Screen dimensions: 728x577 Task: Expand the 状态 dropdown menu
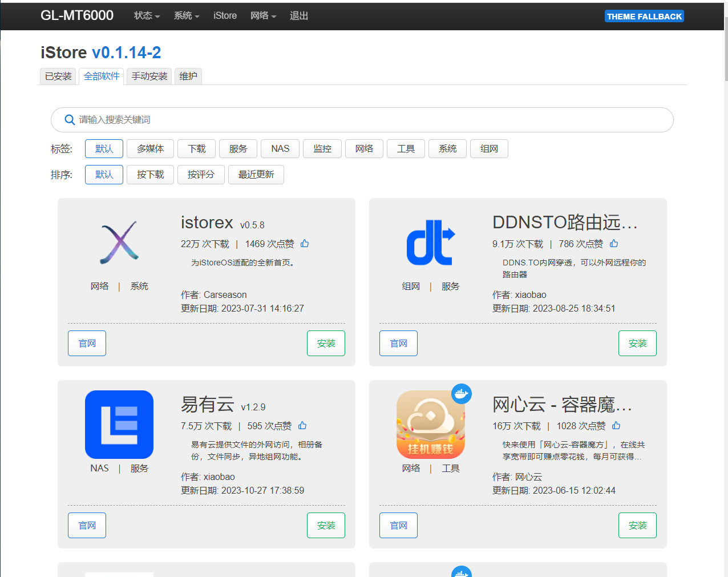tap(147, 16)
